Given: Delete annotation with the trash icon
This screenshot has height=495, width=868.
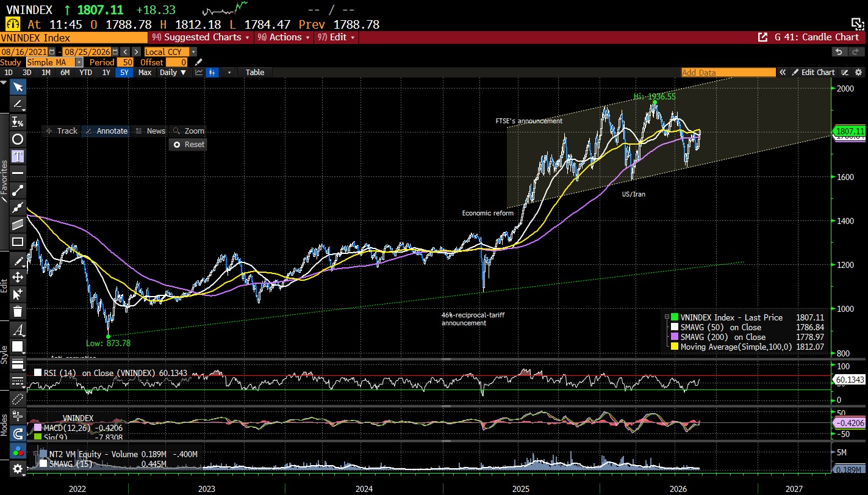Looking at the screenshot, I should [x=18, y=311].
